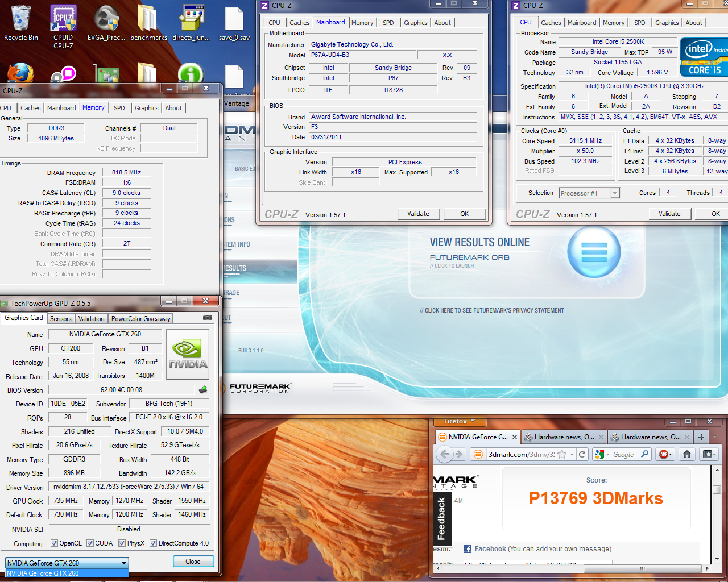Click the Close button in GPU-Z
This screenshot has height=582, width=728.
[x=193, y=562]
